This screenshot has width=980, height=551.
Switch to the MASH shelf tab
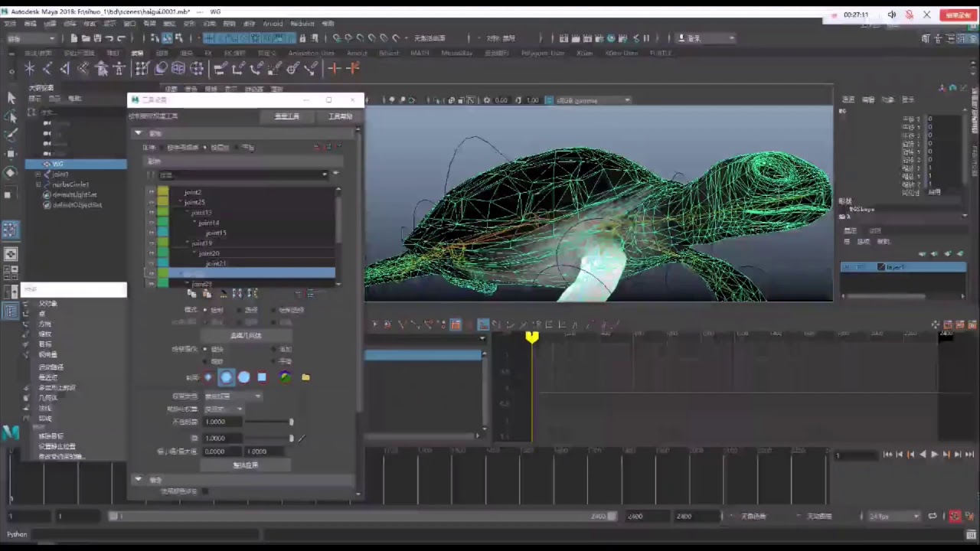coord(420,54)
